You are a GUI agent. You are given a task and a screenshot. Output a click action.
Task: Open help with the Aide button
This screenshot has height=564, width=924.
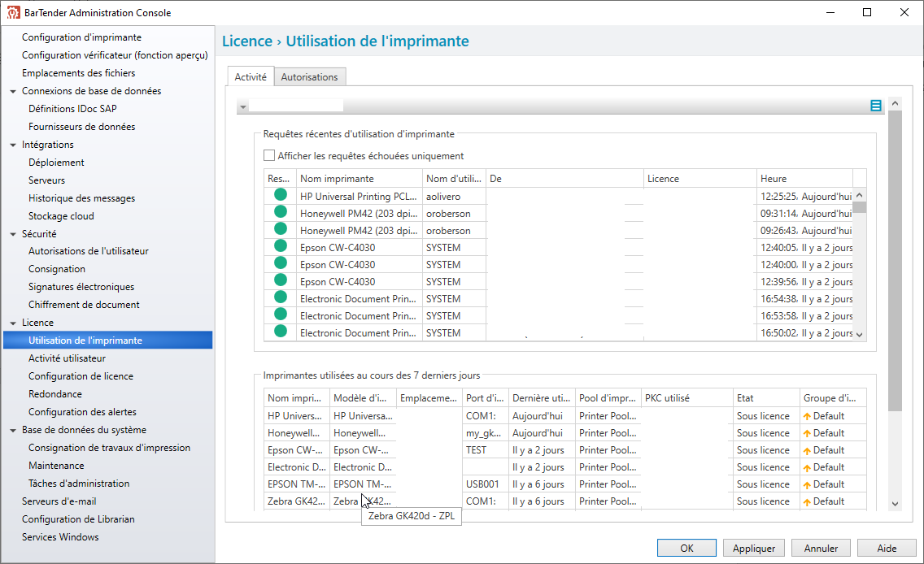pos(887,548)
